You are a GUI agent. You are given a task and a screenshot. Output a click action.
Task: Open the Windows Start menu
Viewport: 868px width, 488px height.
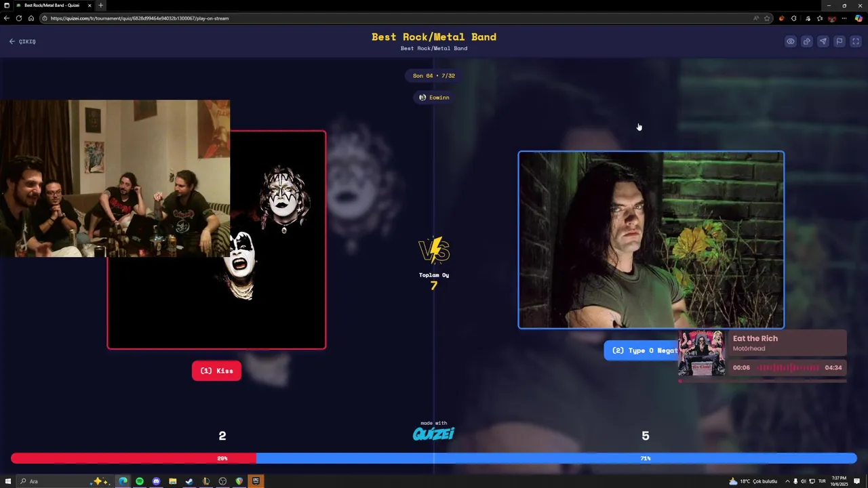8,481
